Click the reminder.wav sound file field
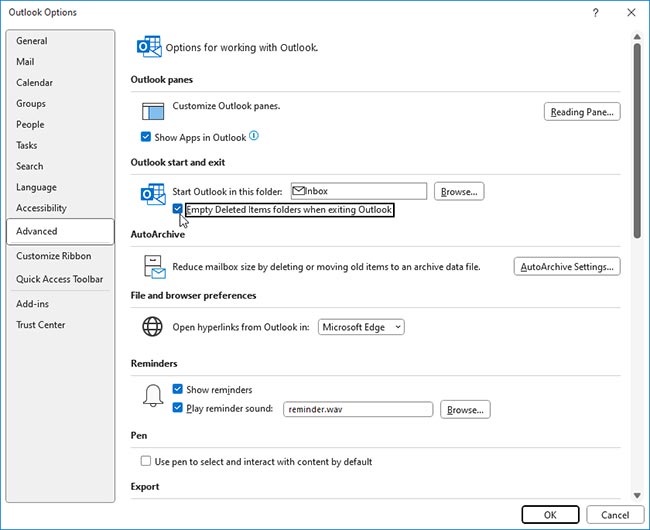The height and width of the screenshot is (530, 650). (x=356, y=409)
